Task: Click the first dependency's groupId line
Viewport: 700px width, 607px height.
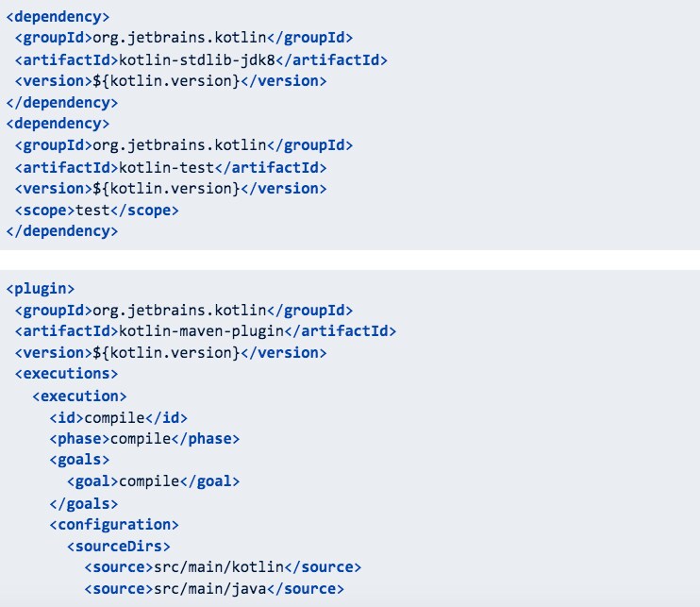Action: (x=184, y=38)
